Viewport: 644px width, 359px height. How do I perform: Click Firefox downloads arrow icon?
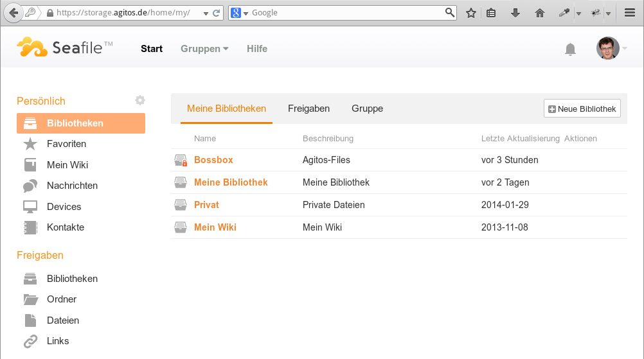click(x=515, y=13)
